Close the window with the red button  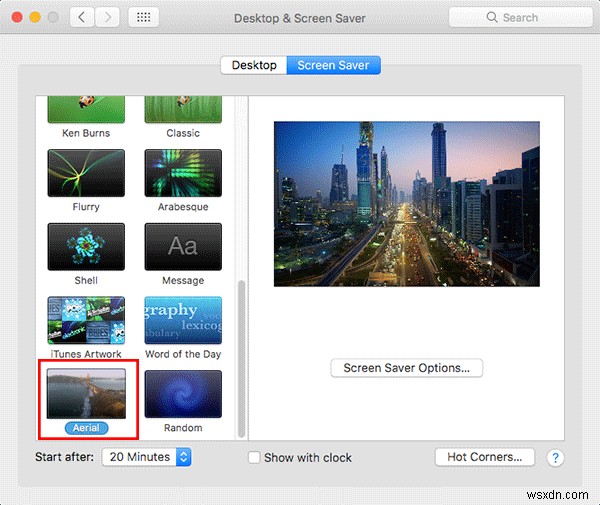pos(17,17)
